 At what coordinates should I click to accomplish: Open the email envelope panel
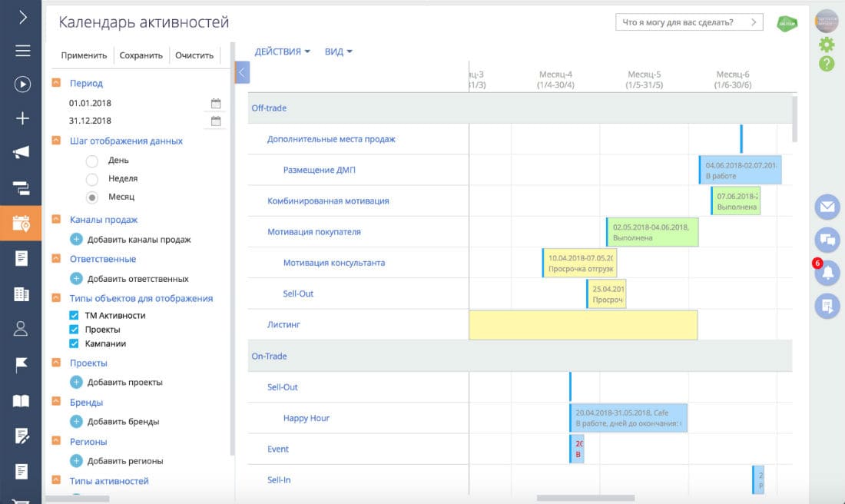point(827,207)
